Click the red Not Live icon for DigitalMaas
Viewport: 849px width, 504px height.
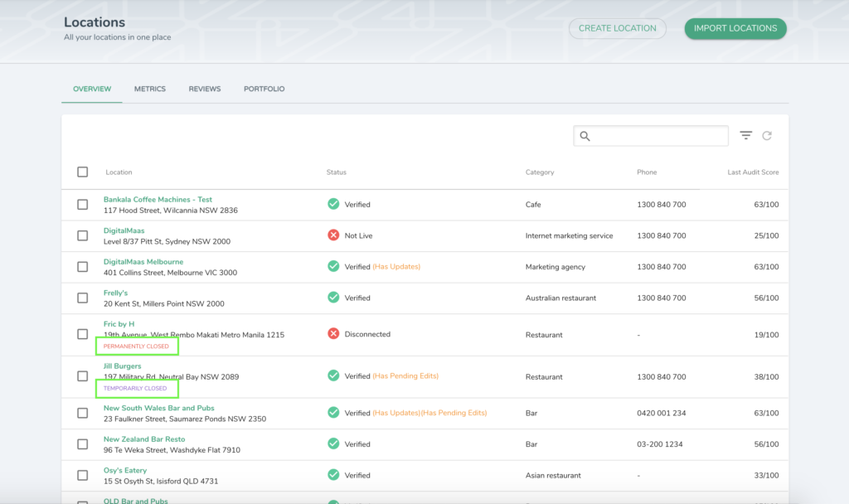[x=333, y=235]
